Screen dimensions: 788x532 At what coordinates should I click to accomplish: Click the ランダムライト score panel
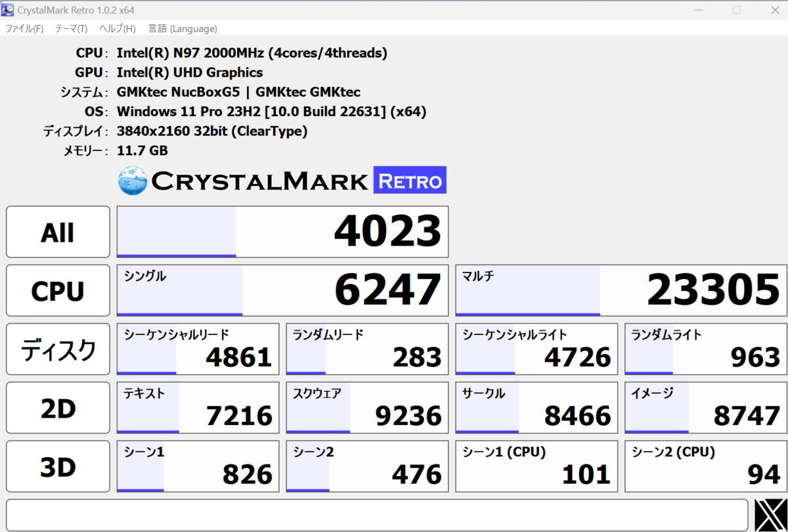[x=705, y=349]
